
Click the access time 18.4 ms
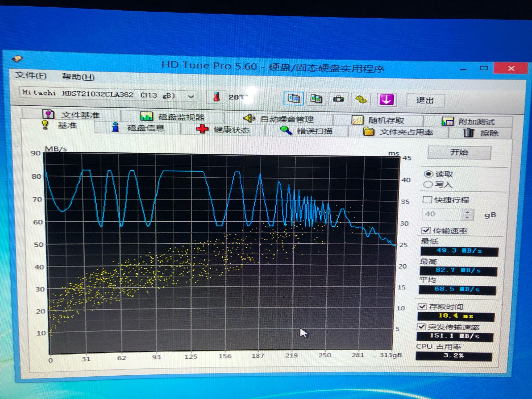[456, 316]
